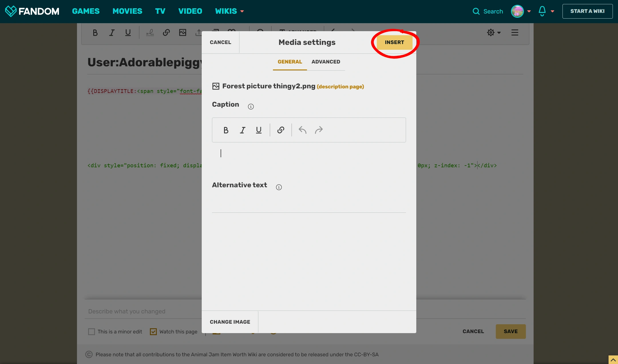This screenshot has height=364, width=618.
Task: Click Italic icon in caption toolbar
Action: (x=242, y=130)
